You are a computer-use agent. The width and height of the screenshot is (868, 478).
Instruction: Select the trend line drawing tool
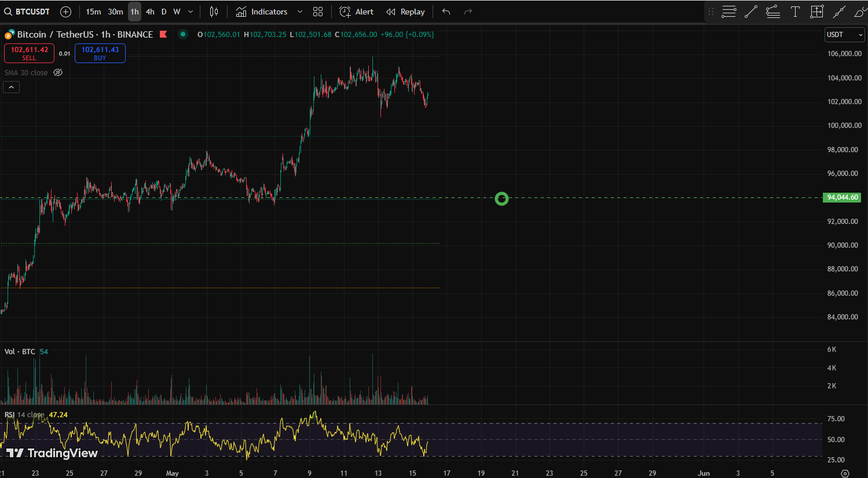click(x=751, y=12)
